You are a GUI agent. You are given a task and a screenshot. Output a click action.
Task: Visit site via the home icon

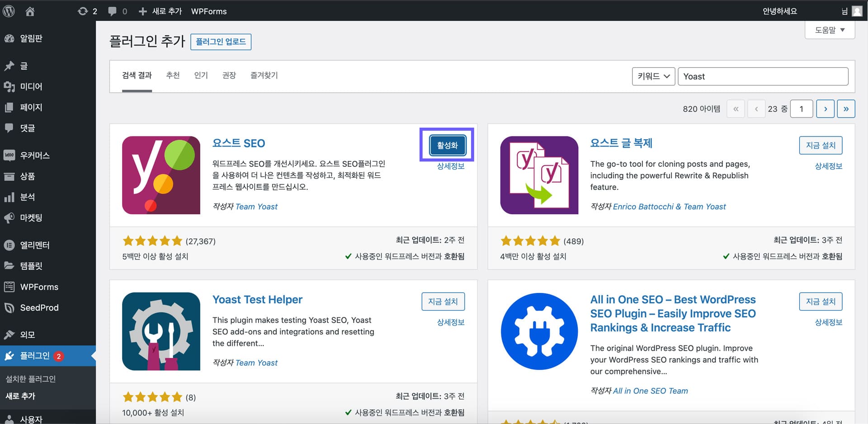(x=30, y=11)
